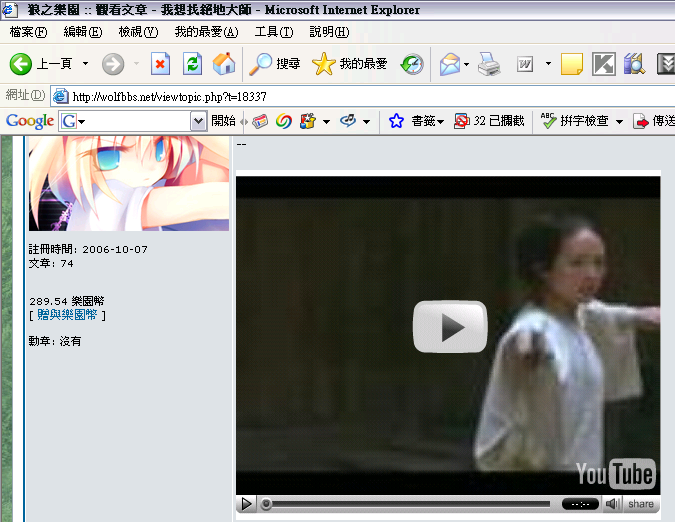Click the video progress seek bar
The height and width of the screenshot is (522, 675).
click(x=406, y=504)
